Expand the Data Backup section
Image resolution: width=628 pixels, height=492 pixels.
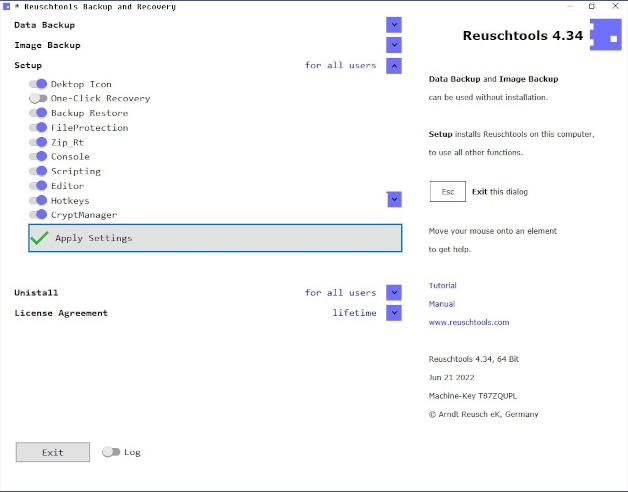394,25
